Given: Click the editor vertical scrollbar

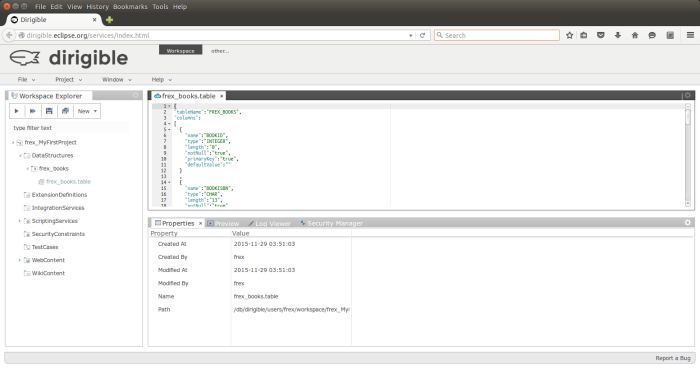Looking at the screenshot, I should point(688,154).
